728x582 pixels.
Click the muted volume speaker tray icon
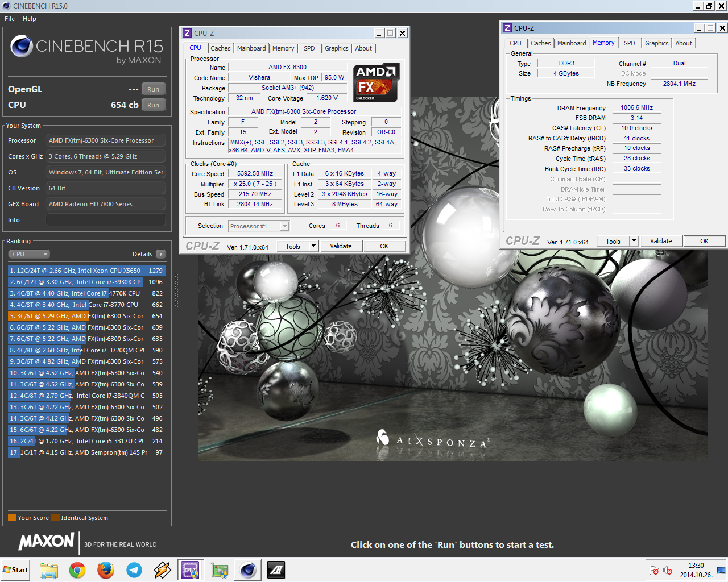[668, 571]
